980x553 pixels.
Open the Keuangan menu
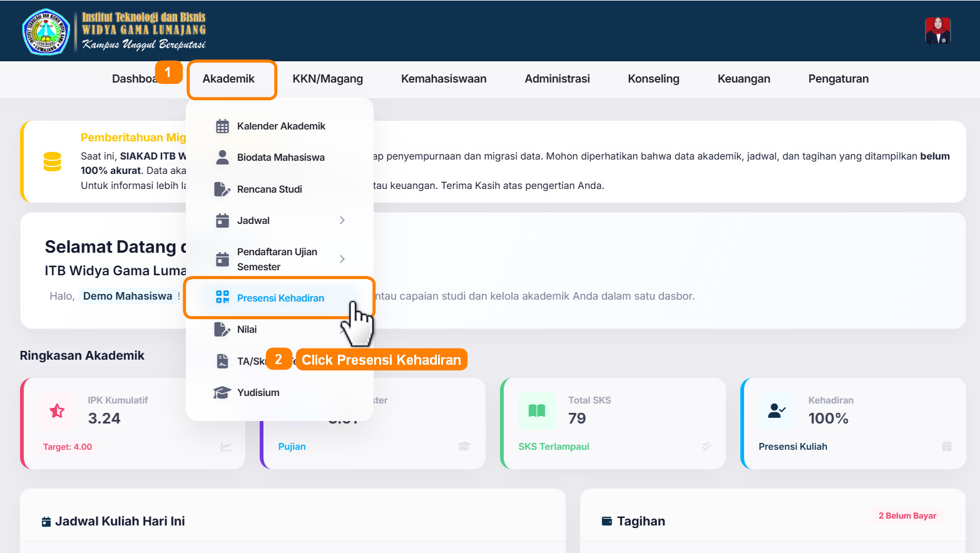[743, 79]
